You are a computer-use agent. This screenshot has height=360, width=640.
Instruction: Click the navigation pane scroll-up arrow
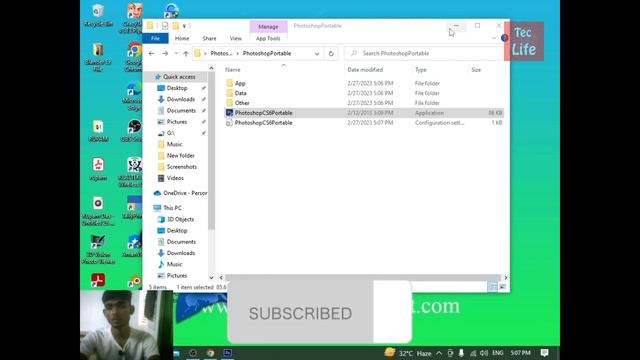pyautogui.click(x=211, y=68)
